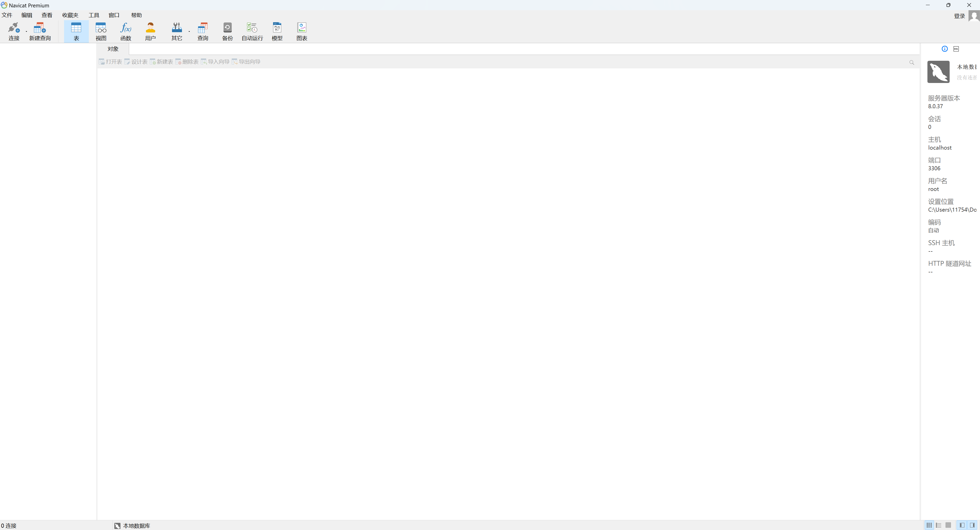
Task: Click the 删除表 button
Action: 187,62
